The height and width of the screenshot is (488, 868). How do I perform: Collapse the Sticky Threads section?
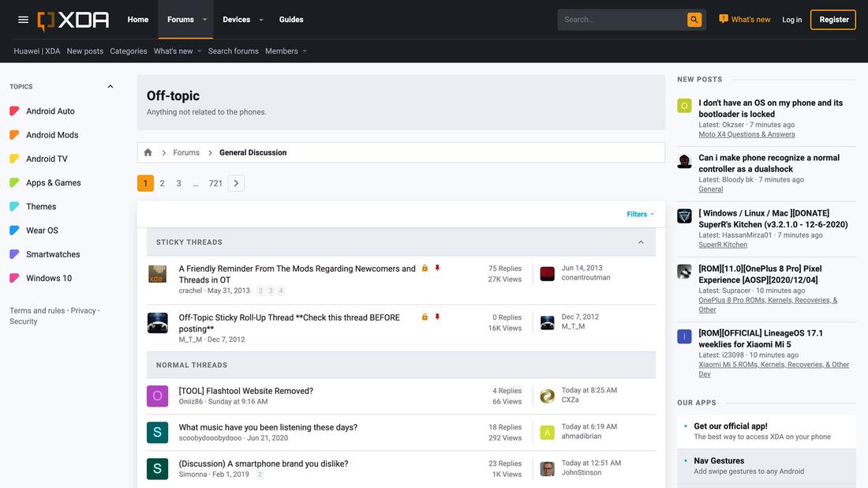coord(640,241)
